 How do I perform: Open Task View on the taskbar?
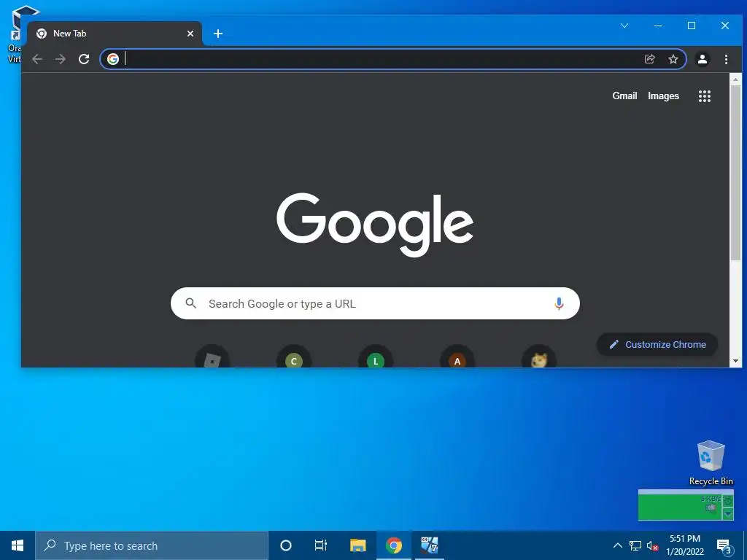321,545
